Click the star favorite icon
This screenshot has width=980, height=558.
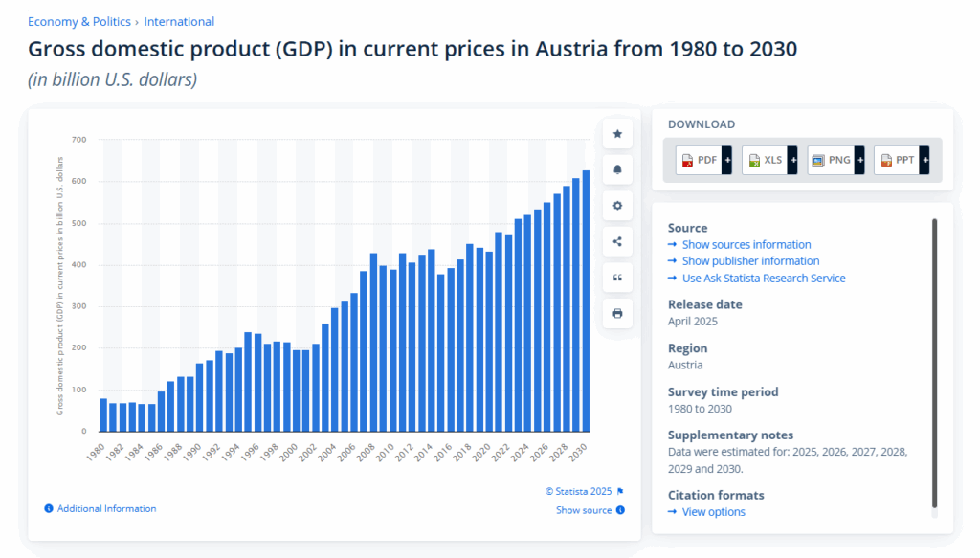click(617, 134)
